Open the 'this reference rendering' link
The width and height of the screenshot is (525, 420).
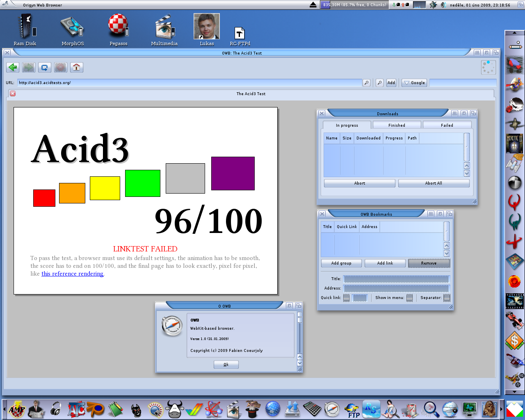72,274
